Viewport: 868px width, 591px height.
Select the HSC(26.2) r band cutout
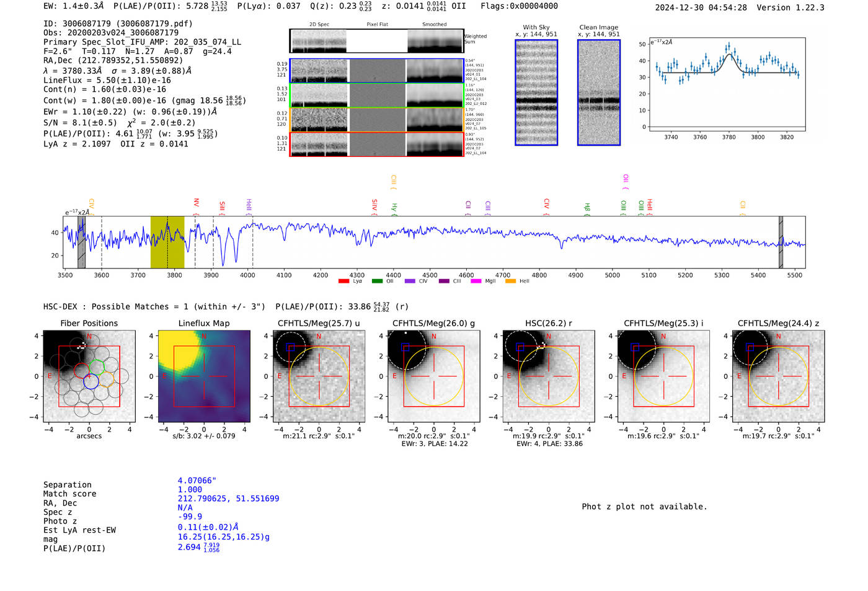coord(549,376)
